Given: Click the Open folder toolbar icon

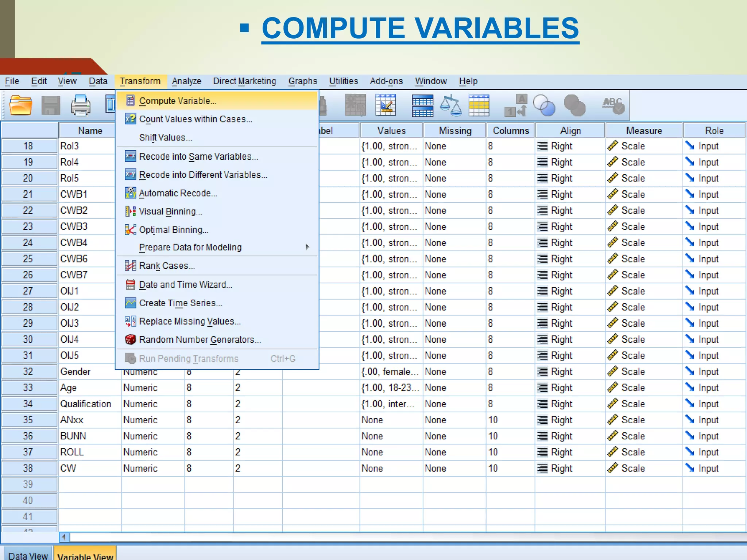Looking at the screenshot, I should [20, 105].
